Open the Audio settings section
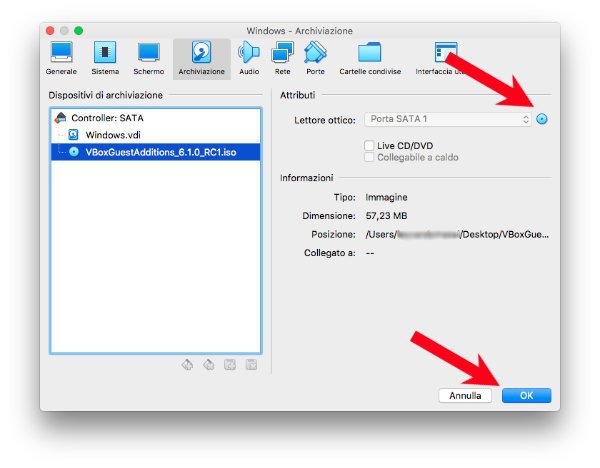600x468 pixels. (x=249, y=59)
